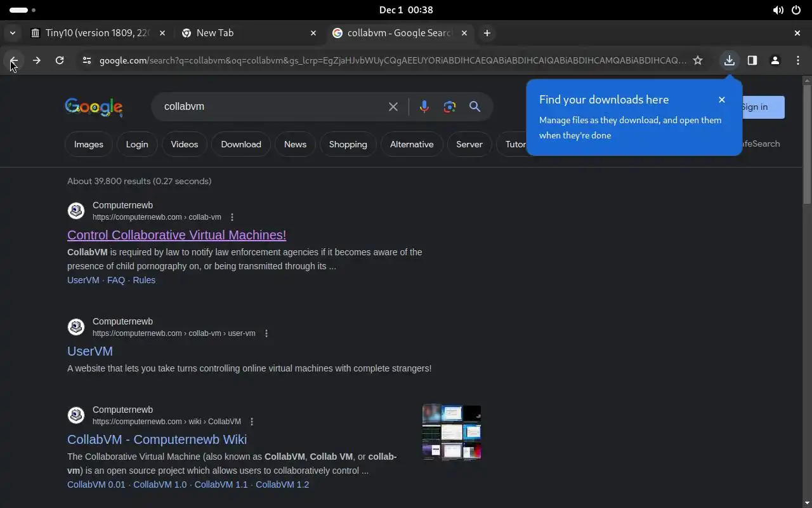Apply the Login filter chip
The width and height of the screenshot is (812, 508).
(137, 144)
